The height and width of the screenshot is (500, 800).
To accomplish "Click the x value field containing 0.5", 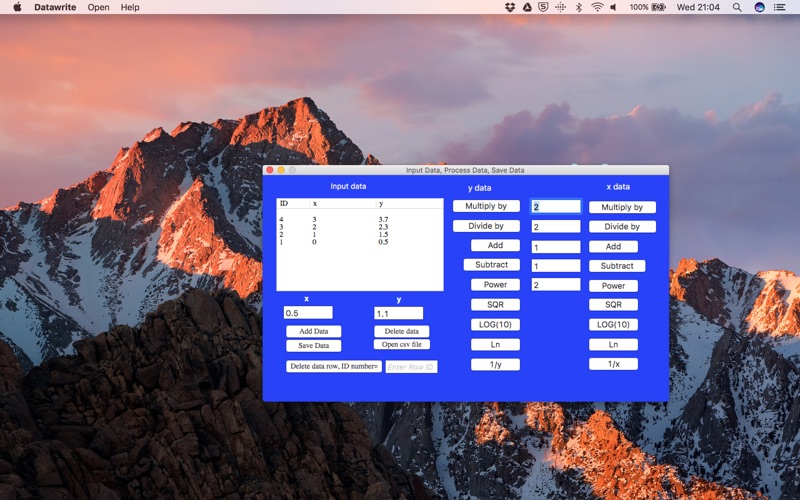I will (308, 313).
